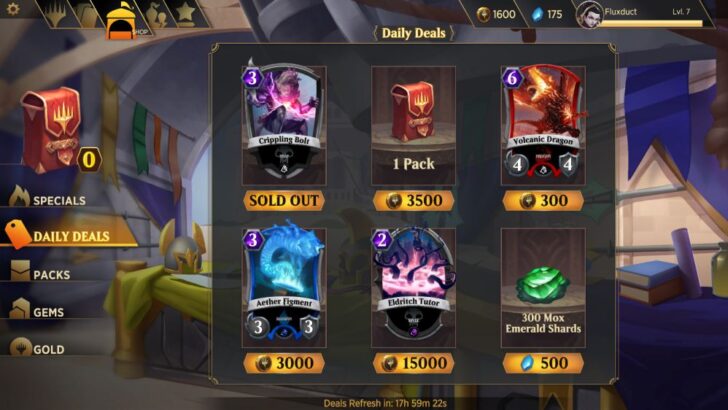Buy 1 Pack for 3500 gold
728x410 pixels.
413,201
